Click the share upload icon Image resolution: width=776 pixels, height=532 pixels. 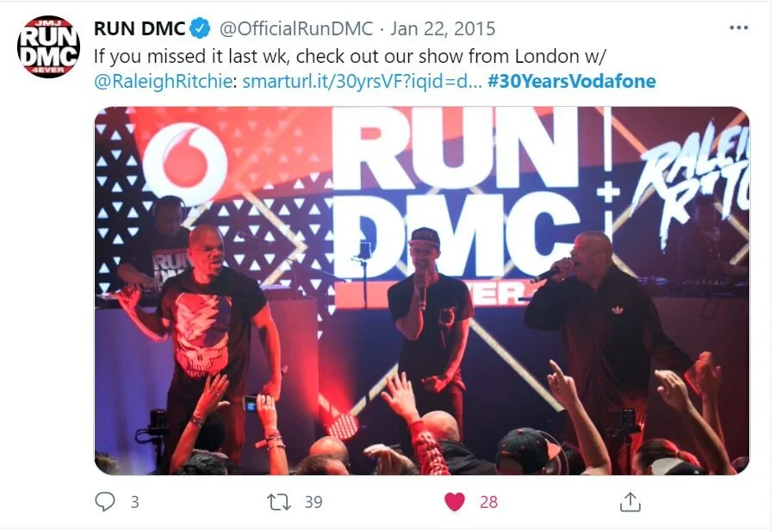[630, 501]
